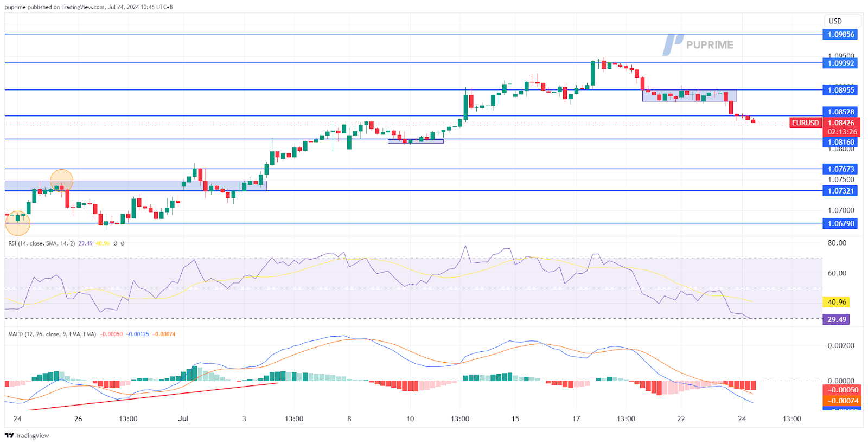Click the red trendline on MACD pane

(152, 397)
